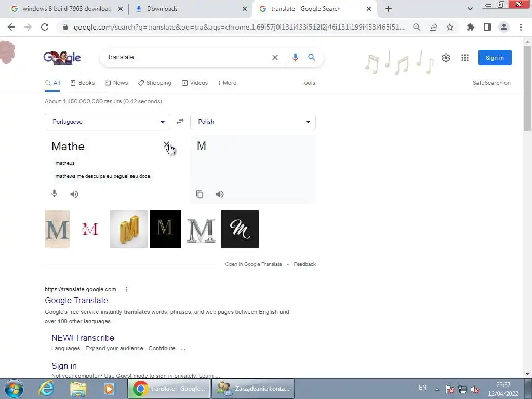Swap translation languages
Viewport: 532px width, 399px height.
coord(180,122)
